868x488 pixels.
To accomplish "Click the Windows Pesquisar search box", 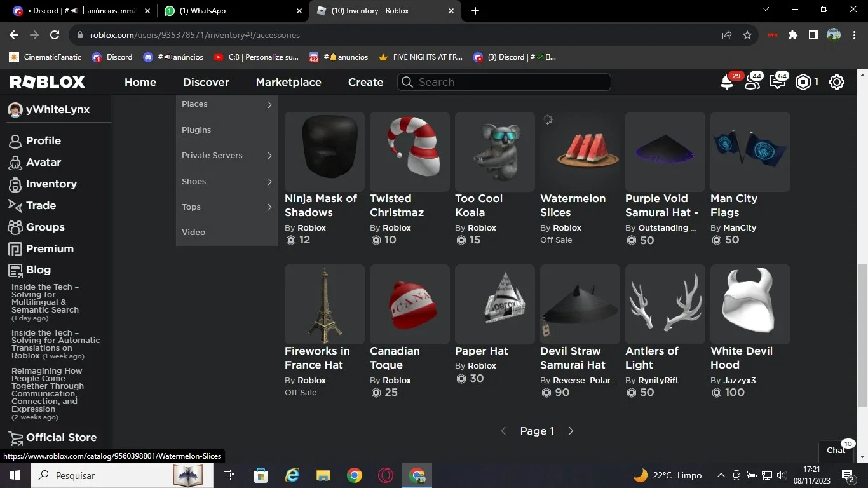I will [121, 475].
